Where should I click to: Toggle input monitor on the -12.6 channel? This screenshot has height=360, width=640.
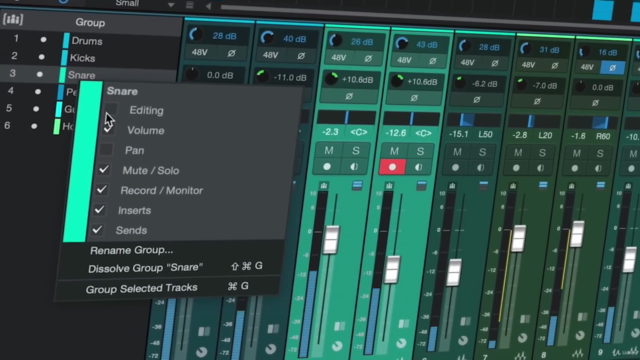(x=419, y=167)
